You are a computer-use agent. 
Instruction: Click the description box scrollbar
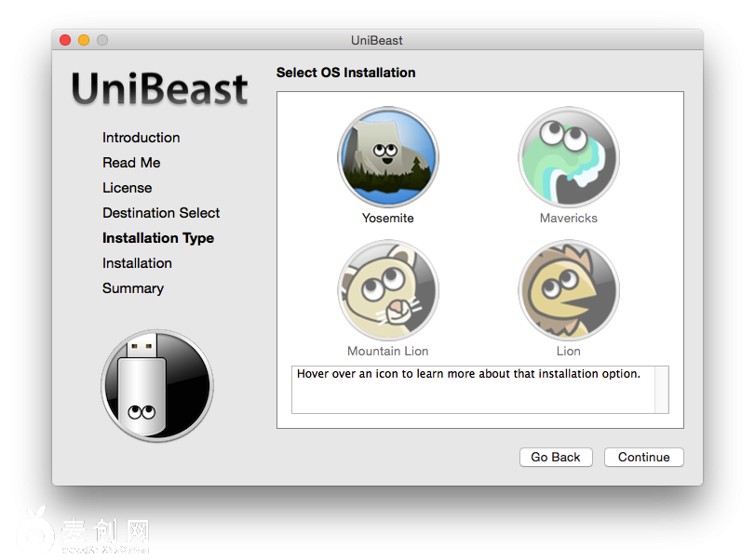click(x=662, y=389)
